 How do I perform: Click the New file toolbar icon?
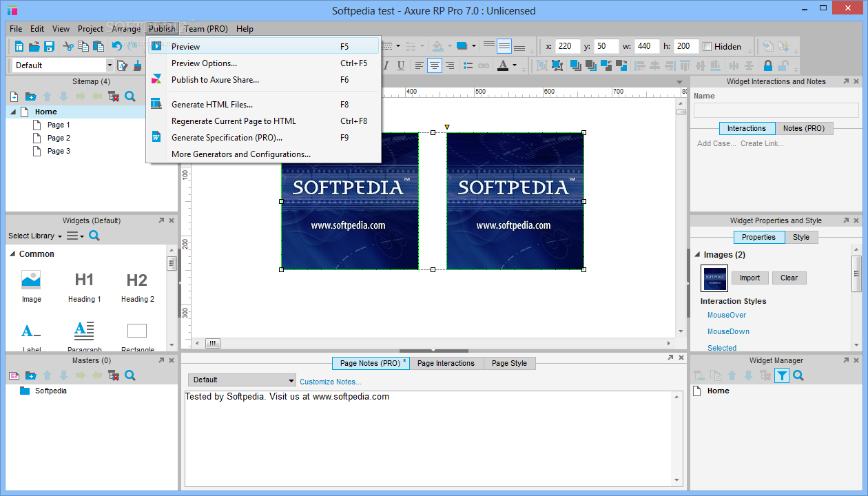19,46
